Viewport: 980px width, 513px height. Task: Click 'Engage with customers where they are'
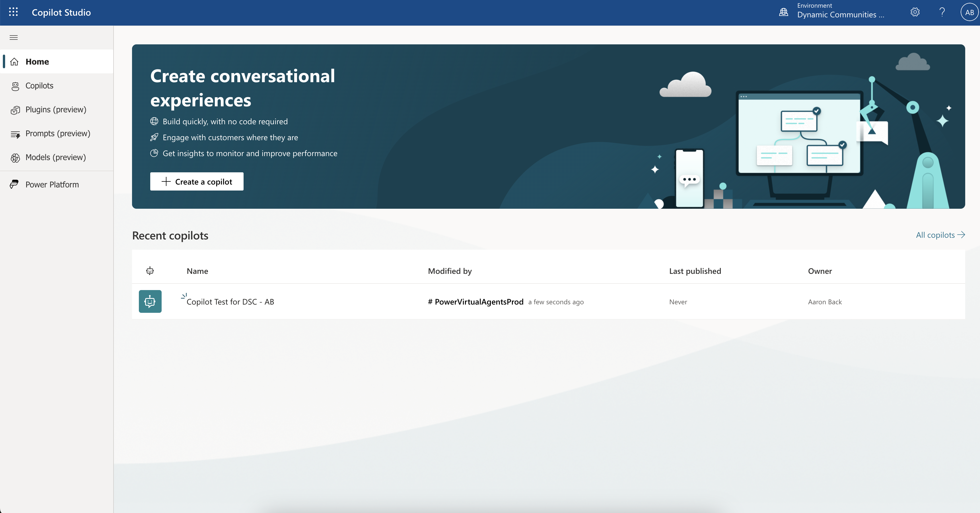(x=230, y=137)
